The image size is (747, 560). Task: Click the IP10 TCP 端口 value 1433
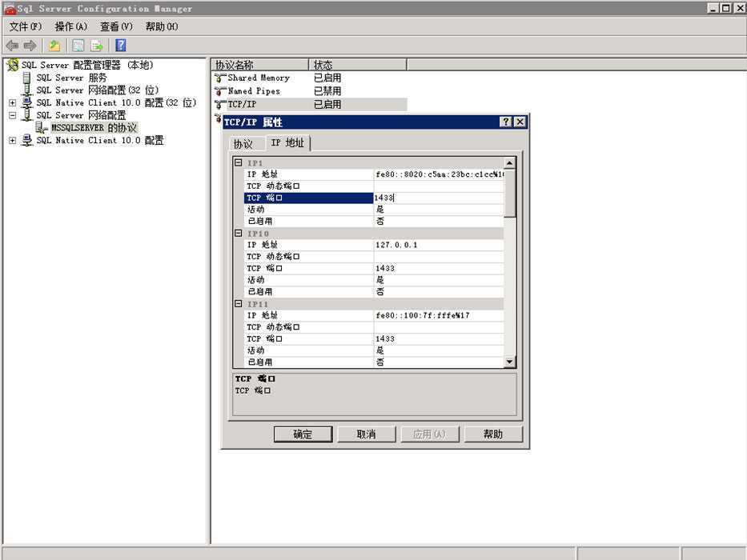click(x=438, y=268)
